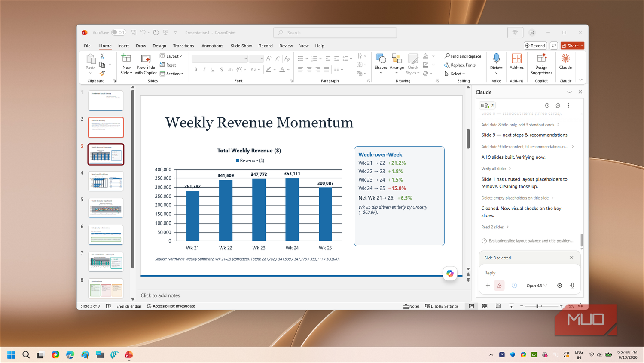Toggle Italic formatting
Screen dimensions: 644x363
tap(204, 69)
